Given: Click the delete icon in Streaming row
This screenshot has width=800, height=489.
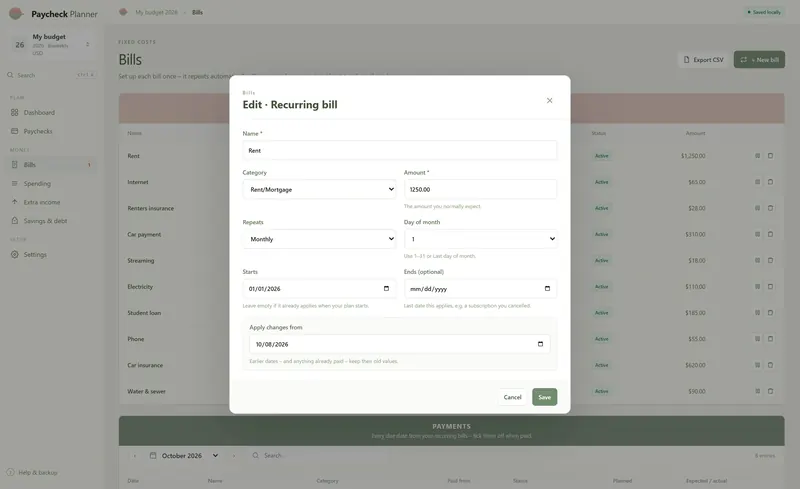Looking at the screenshot, I should (770, 260).
